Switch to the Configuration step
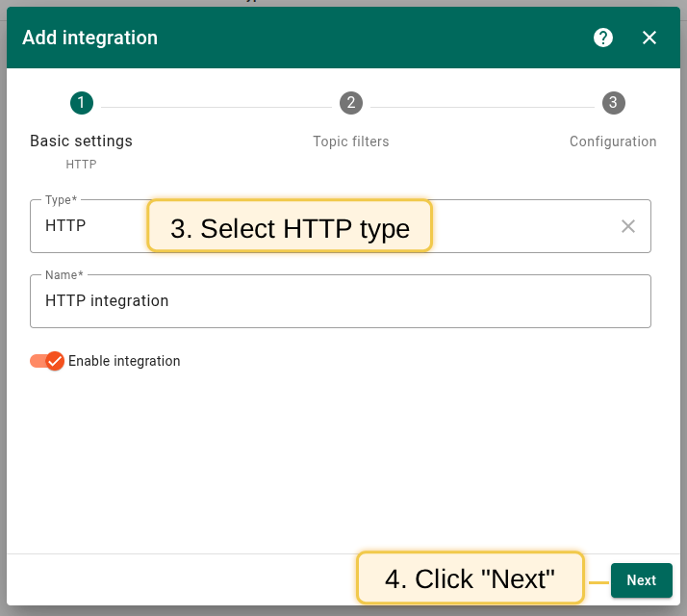The height and width of the screenshot is (616, 687). [613, 141]
